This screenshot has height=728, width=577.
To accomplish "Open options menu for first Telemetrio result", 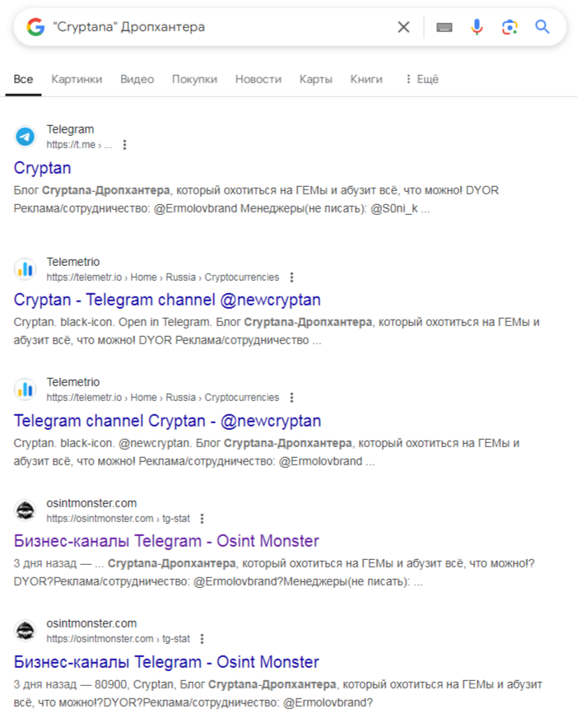I will pos(291,278).
